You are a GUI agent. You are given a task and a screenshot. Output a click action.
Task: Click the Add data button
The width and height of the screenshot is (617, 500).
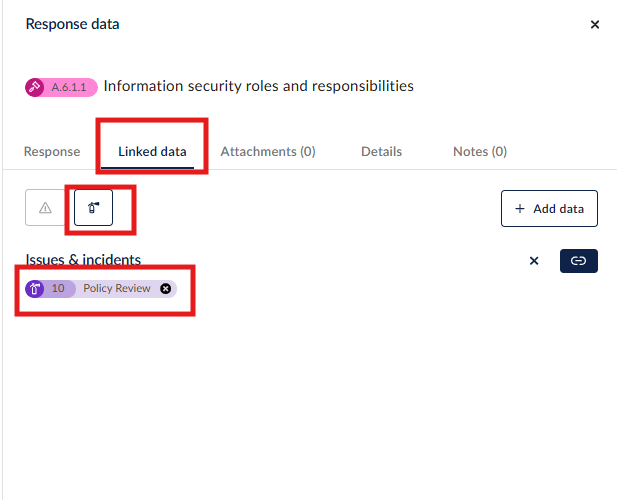549,208
